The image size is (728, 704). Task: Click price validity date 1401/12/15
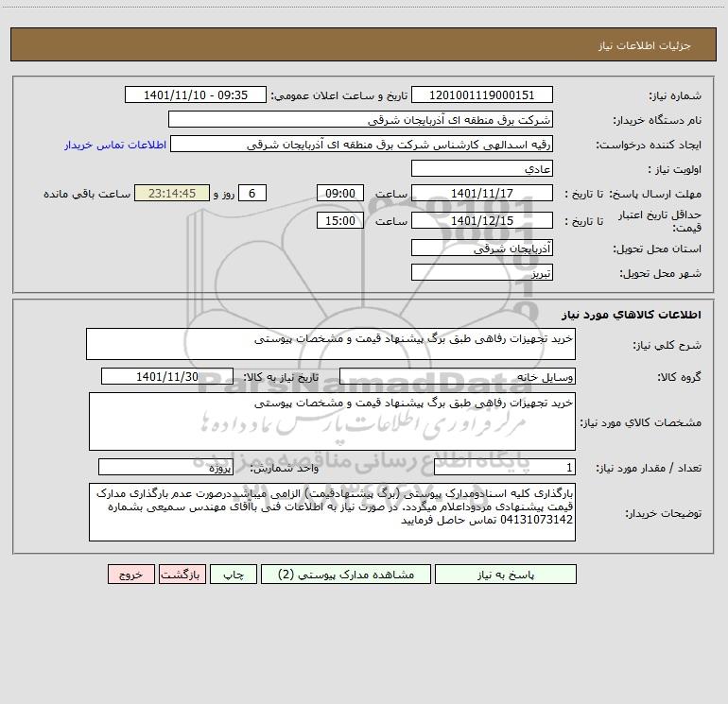pos(482,220)
